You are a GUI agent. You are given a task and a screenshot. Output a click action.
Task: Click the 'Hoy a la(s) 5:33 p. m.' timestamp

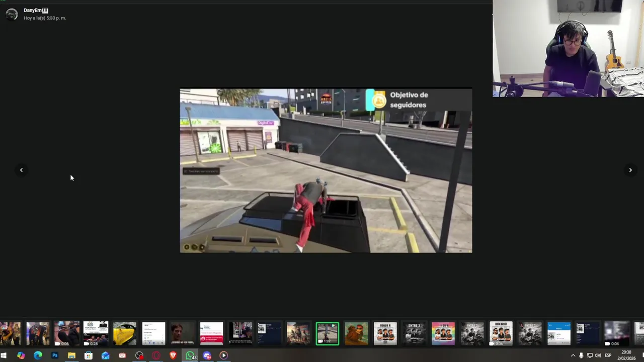pos(45,18)
